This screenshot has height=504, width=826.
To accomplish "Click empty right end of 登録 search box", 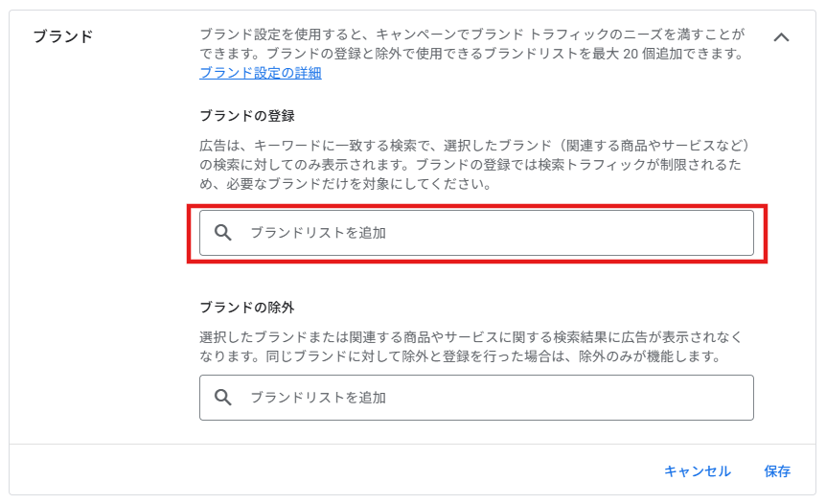I will (685, 233).
